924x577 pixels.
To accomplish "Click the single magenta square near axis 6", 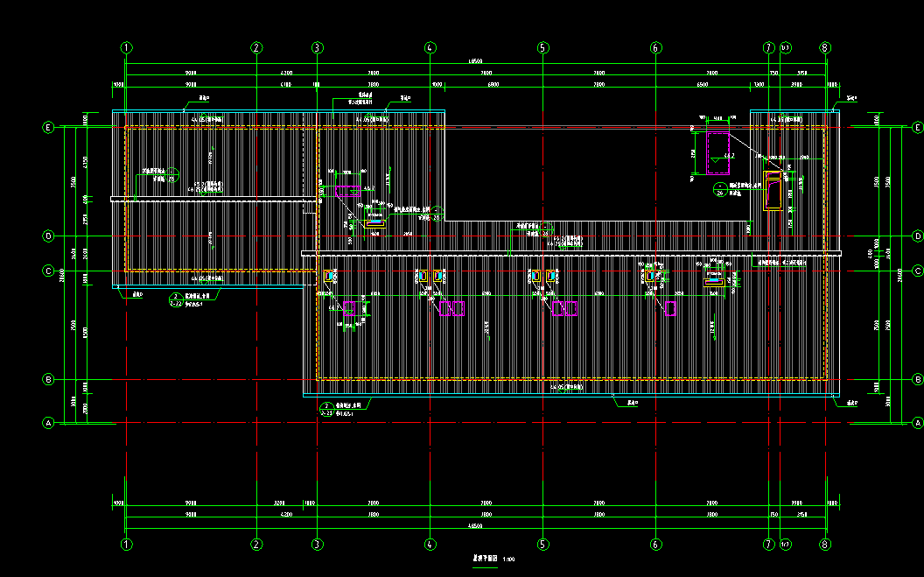I will (x=671, y=308).
